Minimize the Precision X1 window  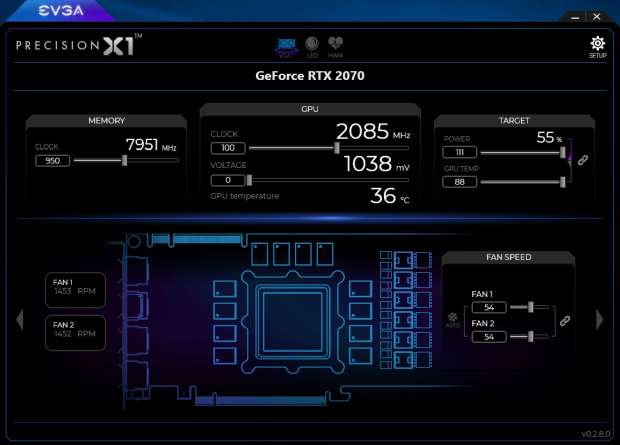tap(575, 17)
